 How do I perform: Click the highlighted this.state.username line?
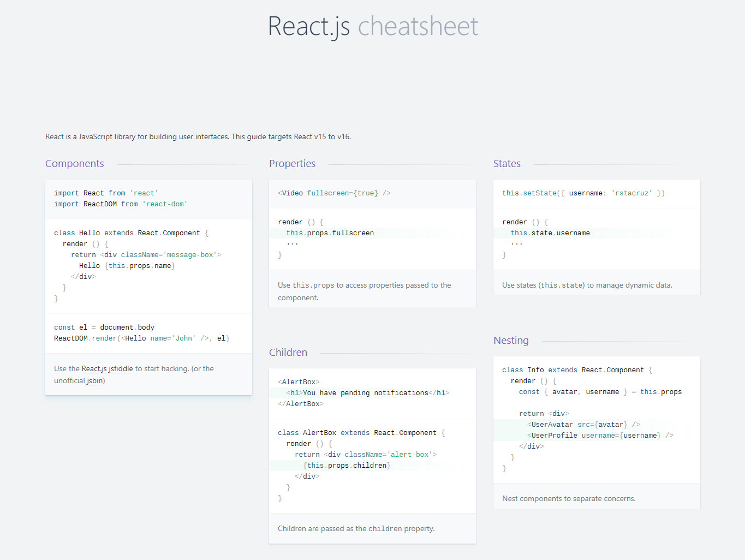coord(550,233)
